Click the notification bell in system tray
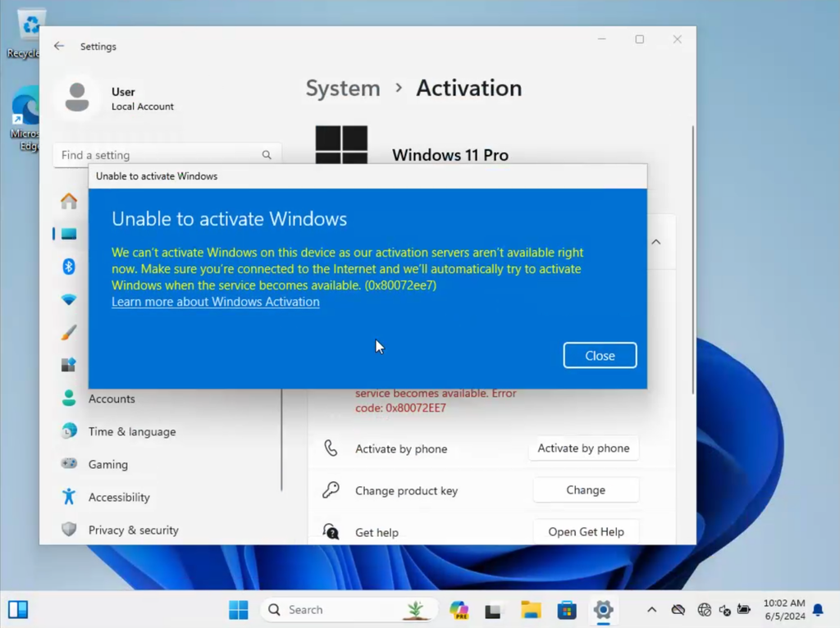This screenshot has width=840, height=628. pyautogui.click(x=818, y=610)
